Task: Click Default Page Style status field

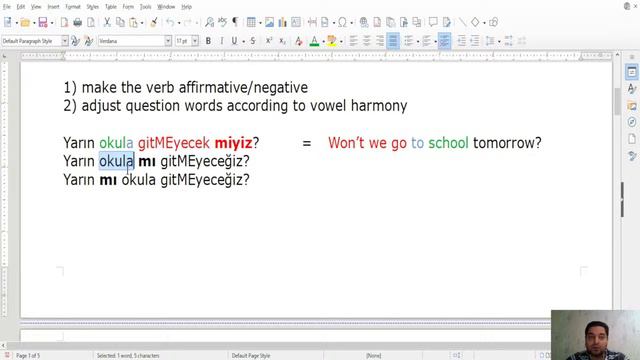Action: [x=251, y=356]
